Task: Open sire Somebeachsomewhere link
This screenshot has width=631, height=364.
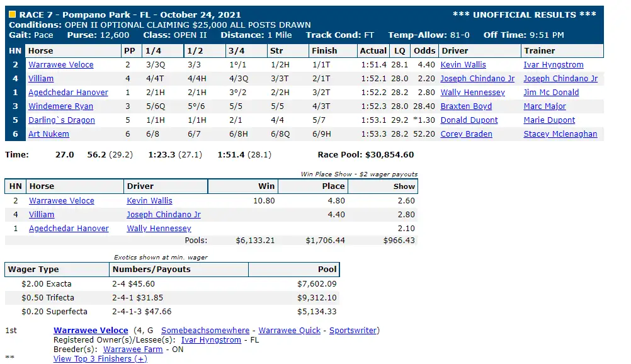Action: pyautogui.click(x=205, y=330)
